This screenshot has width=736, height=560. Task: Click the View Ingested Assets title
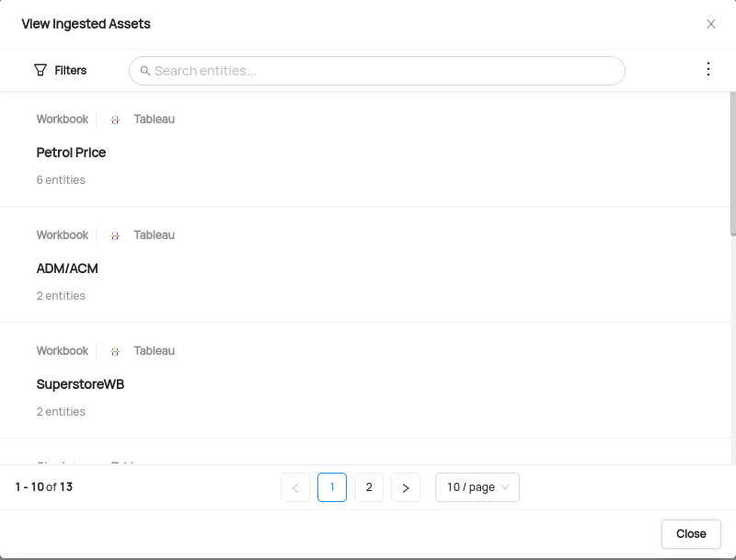[86, 24]
